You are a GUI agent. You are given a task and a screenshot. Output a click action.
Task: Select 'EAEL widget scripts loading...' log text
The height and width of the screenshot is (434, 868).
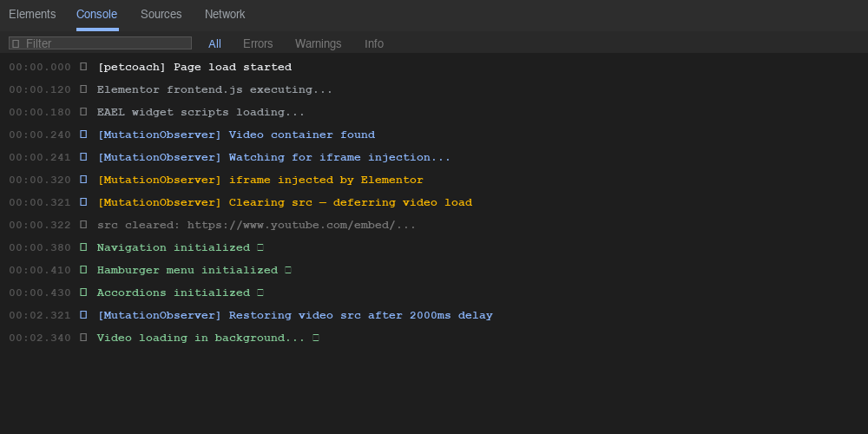(201, 112)
